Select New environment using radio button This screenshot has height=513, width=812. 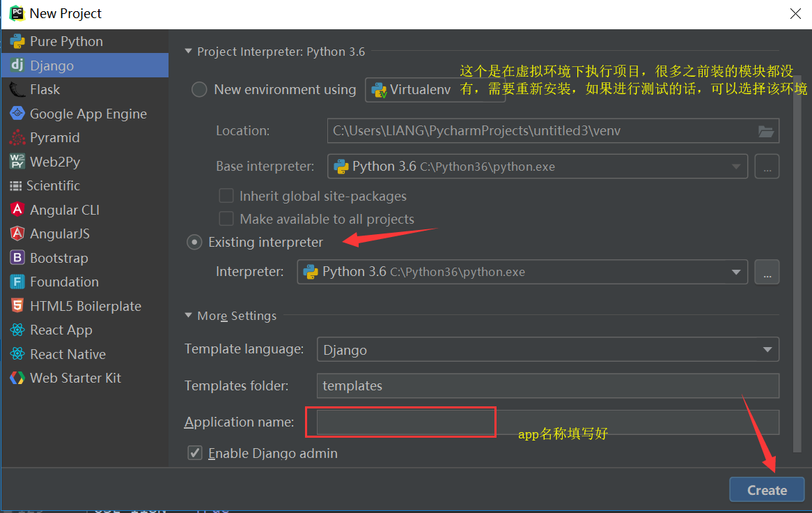pos(199,89)
